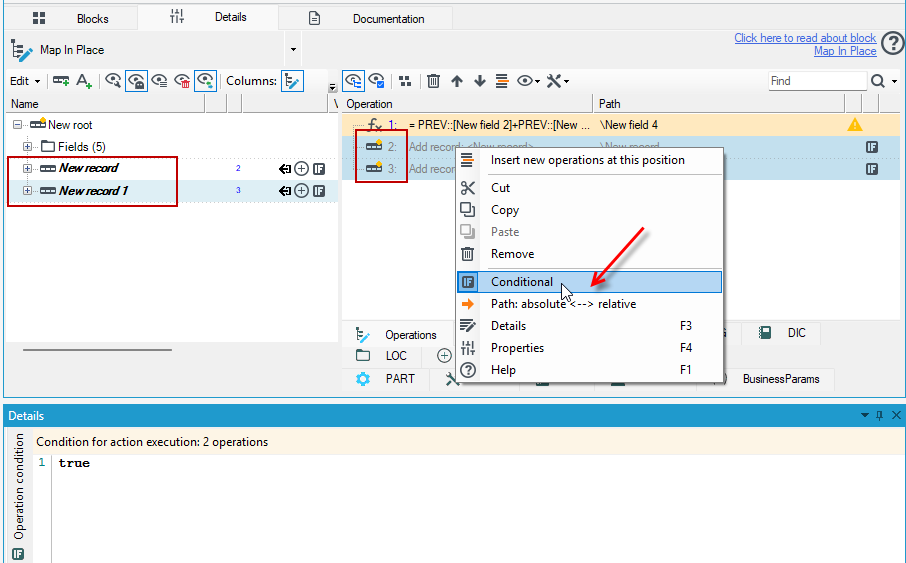Image resolution: width=906 pixels, height=563 pixels.
Task: Click the insert operations lines icon in toolbar
Action: [x=502, y=81]
